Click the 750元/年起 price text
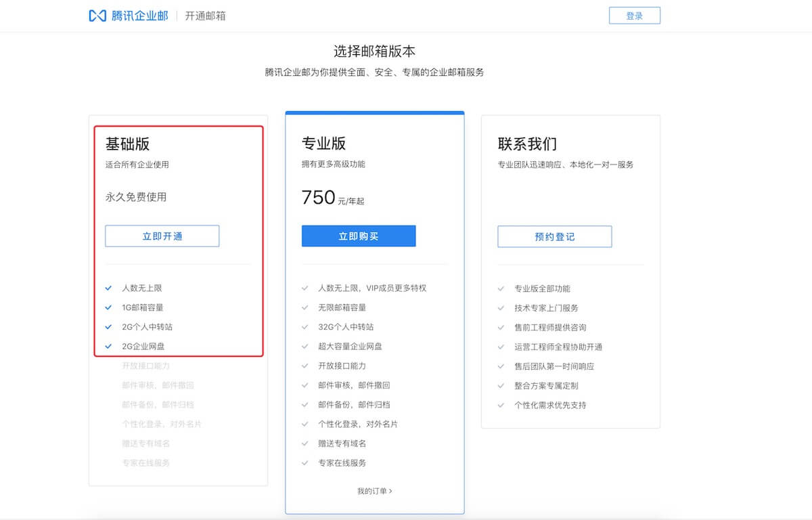Viewport: 812px width, 520px height. pos(333,196)
